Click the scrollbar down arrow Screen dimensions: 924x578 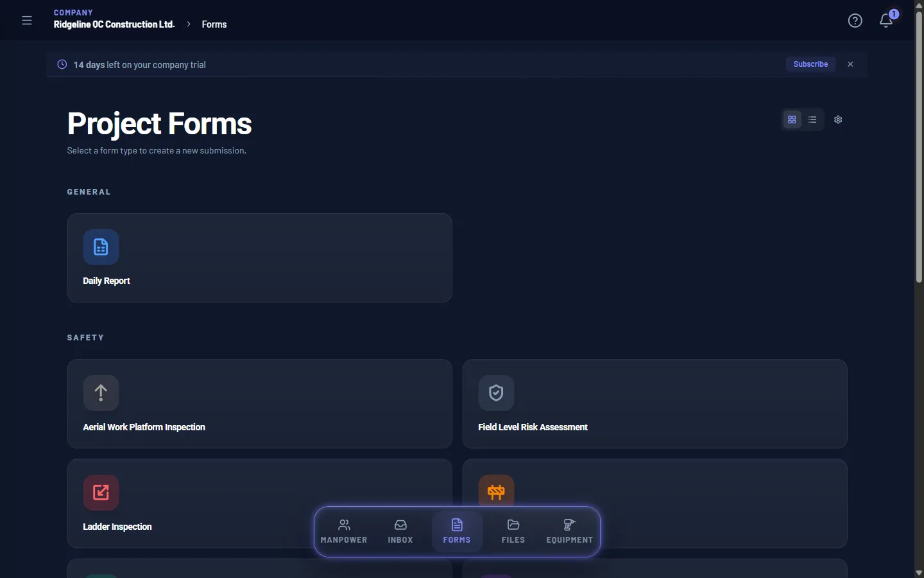[919, 573]
